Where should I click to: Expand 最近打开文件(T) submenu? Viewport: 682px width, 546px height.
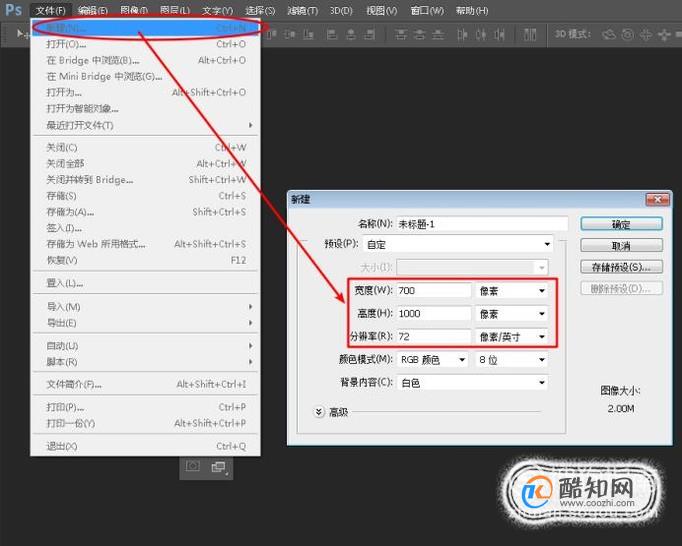[x=146, y=125]
